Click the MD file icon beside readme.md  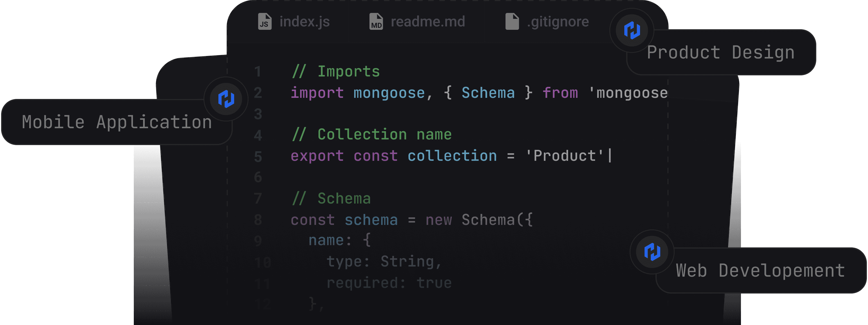[376, 22]
